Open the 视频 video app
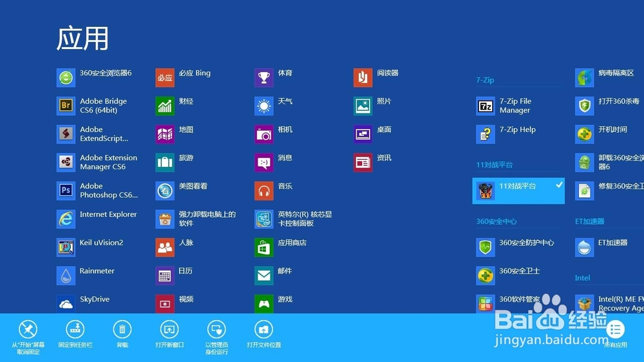The image size is (644, 362). click(165, 304)
